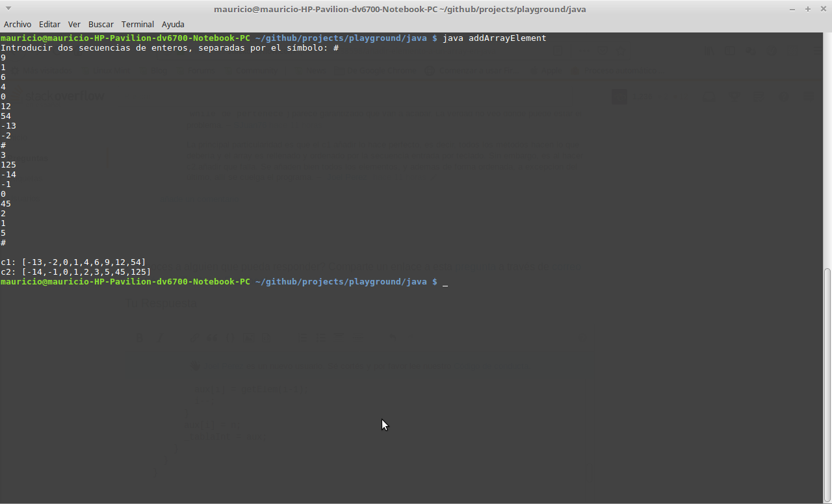
Task: Click the input line '125'
Action: point(8,165)
